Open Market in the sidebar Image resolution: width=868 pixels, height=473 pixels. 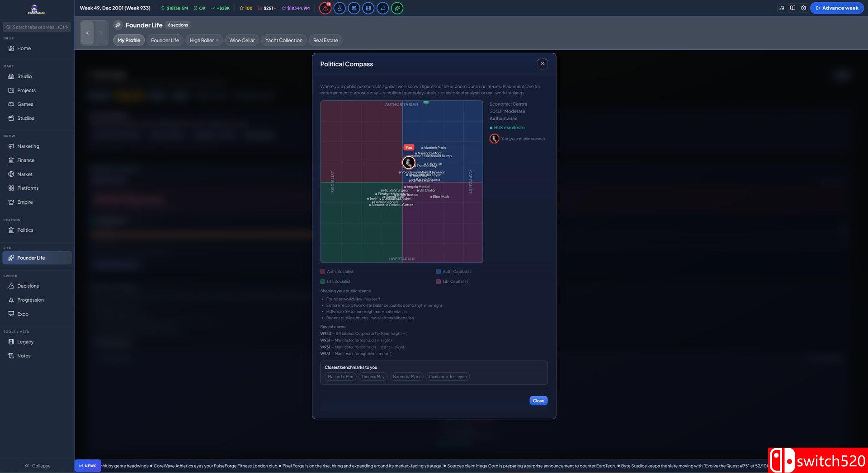(x=37, y=174)
